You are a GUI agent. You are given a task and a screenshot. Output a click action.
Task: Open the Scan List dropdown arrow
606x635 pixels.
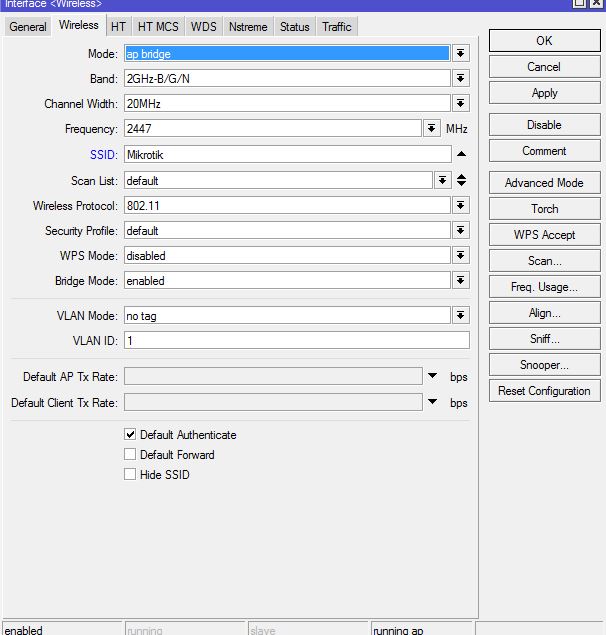pos(442,180)
